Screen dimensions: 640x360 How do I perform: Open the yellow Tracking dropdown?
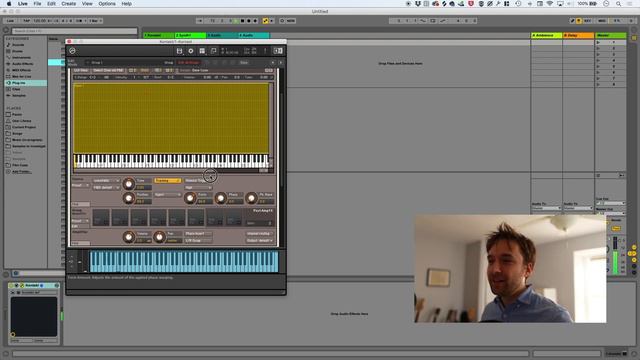167,180
